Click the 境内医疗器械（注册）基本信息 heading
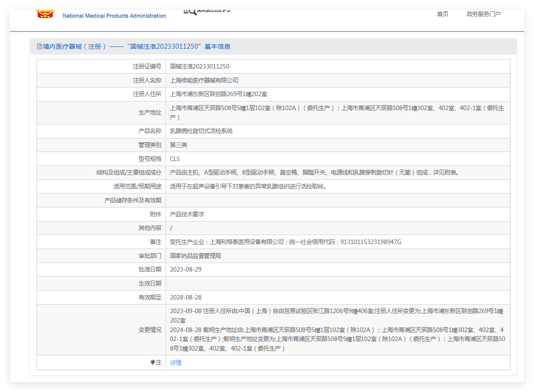 coord(137,46)
